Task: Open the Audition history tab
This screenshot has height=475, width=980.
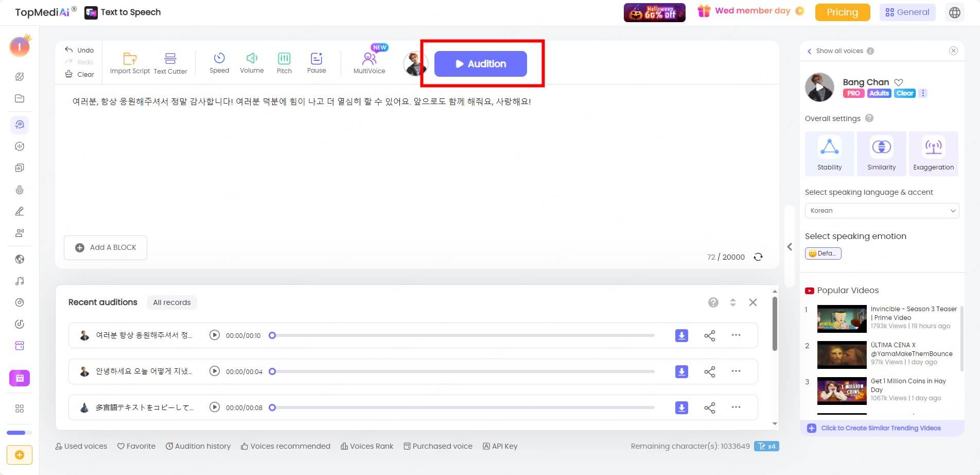Action: [x=198, y=446]
